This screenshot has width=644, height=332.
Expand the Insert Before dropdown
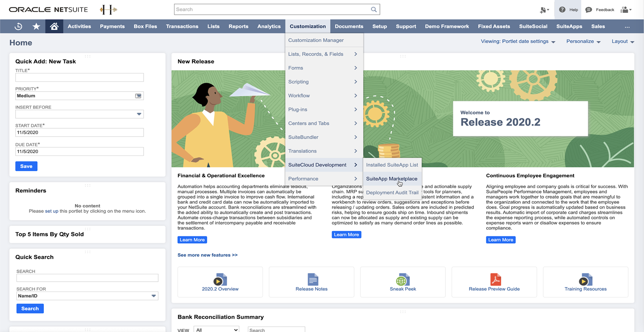pyautogui.click(x=139, y=114)
